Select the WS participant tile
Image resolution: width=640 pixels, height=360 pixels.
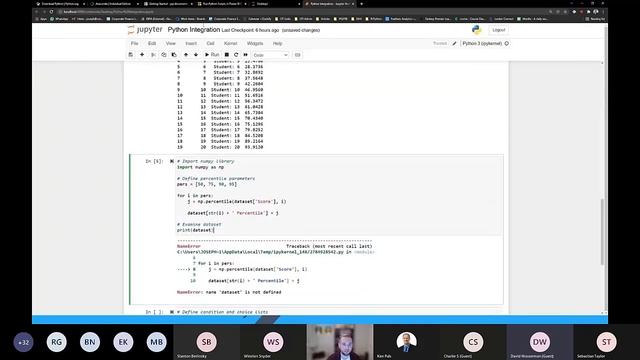pos(273,342)
